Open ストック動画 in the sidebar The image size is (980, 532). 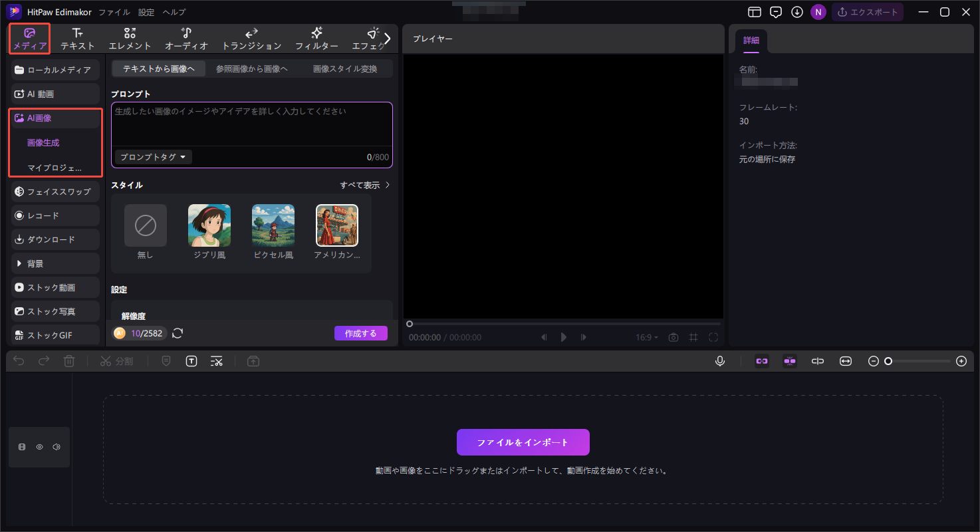point(56,287)
